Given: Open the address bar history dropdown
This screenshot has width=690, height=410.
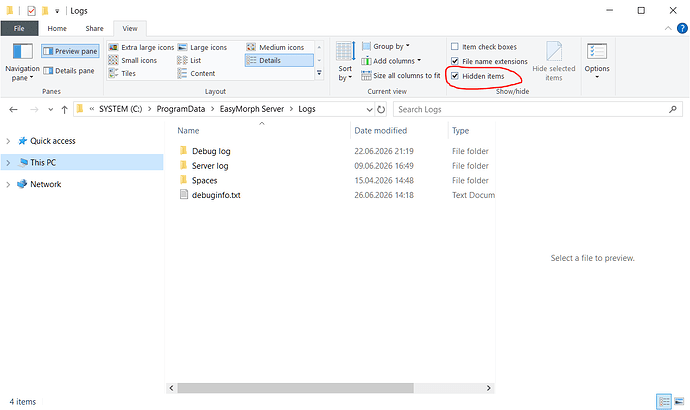Looking at the screenshot, I should pos(370,110).
